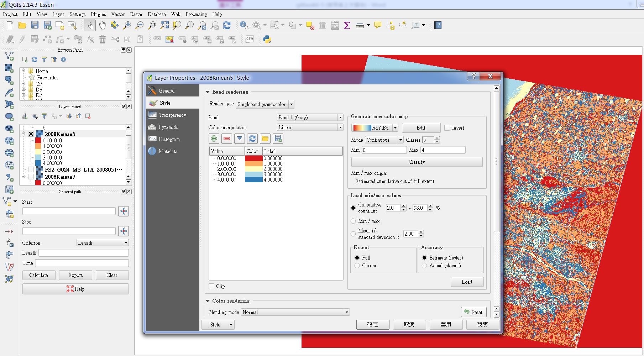This screenshot has width=644, height=356.
Task: Switch to Histogram tab
Action: pyautogui.click(x=173, y=139)
